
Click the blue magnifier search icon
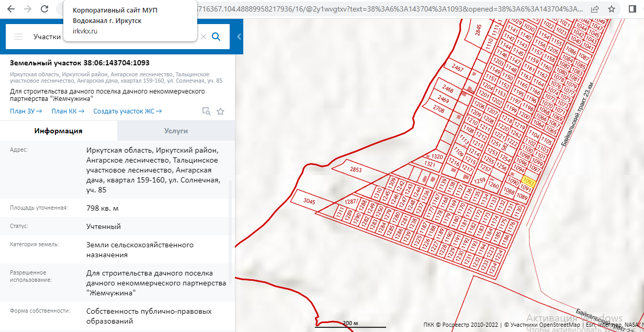coord(216,37)
